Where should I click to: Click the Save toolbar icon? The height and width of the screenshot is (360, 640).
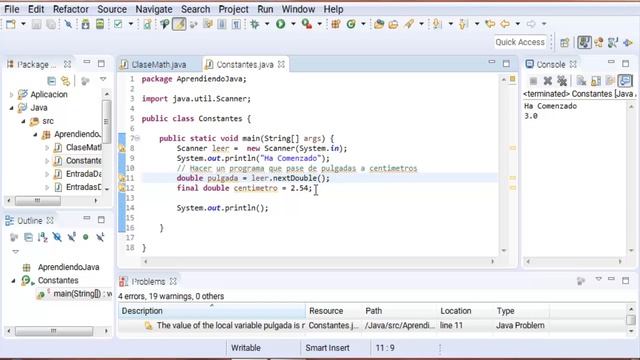(x=36, y=24)
